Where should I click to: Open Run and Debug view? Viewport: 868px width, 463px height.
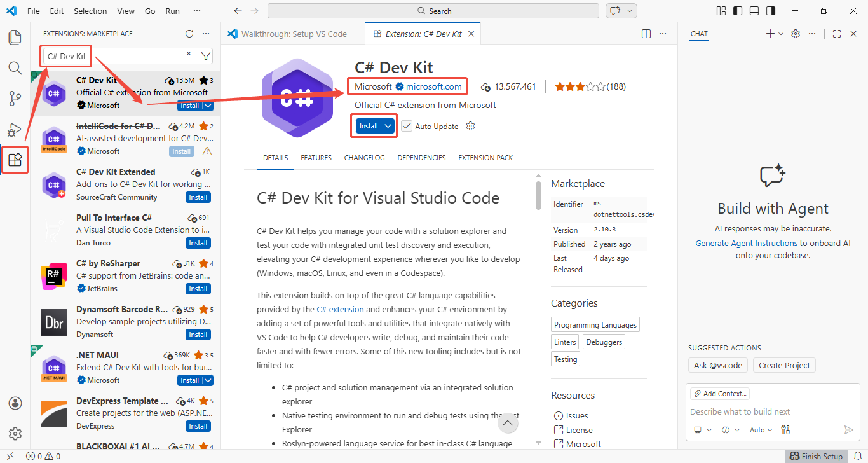tap(15, 130)
